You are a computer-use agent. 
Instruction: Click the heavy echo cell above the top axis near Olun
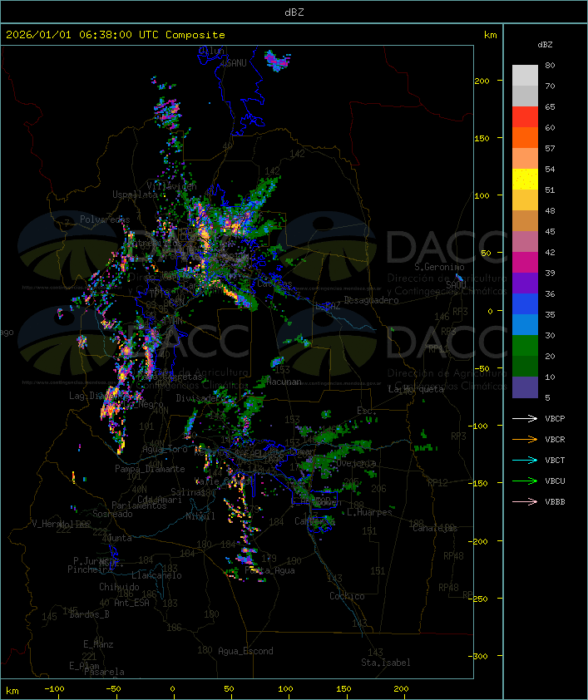pos(277,61)
